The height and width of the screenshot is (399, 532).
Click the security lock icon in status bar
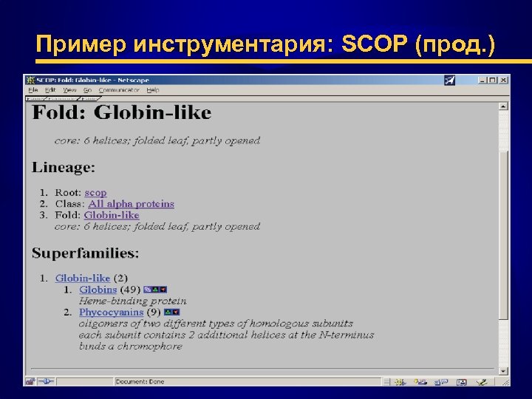point(30,382)
